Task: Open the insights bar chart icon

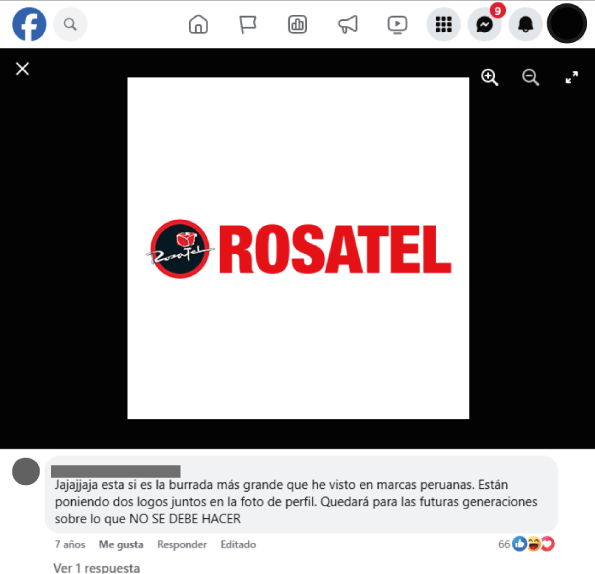Action: (297, 25)
